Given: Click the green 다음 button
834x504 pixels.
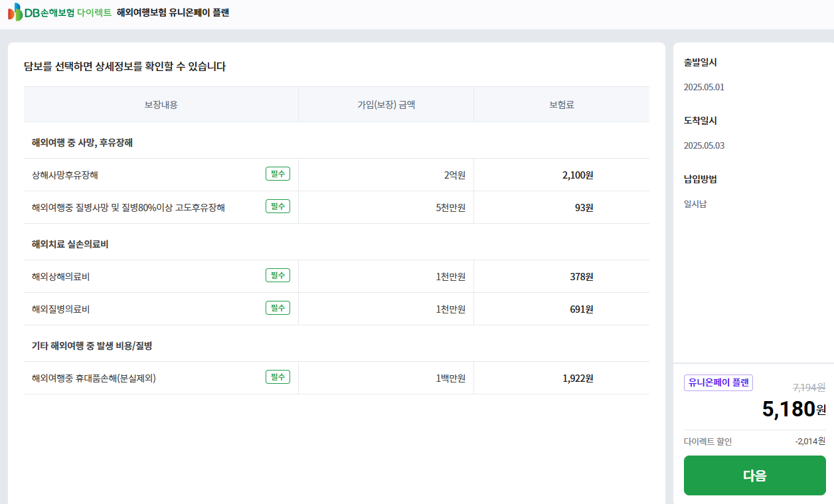Looking at the screenshot, I should pos(754,475).
